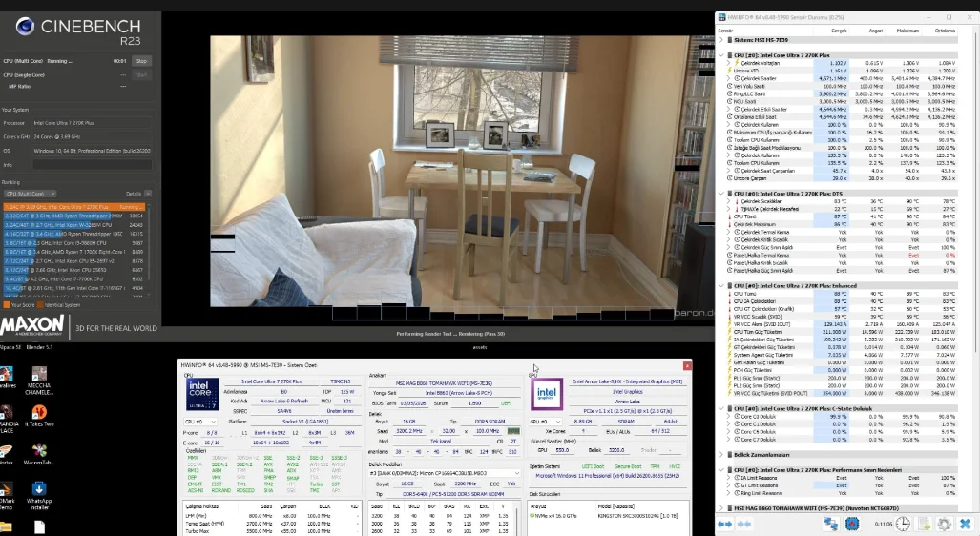Open the GPU #0 selector dropdown
The image size is (980, 536).
(x=544, y=422)
